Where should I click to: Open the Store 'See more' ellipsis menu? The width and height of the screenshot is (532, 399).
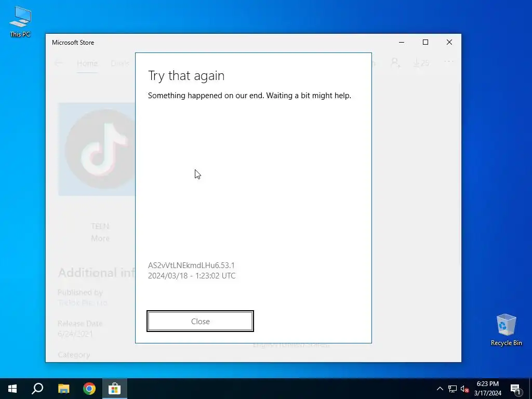[x=448, y=62]
